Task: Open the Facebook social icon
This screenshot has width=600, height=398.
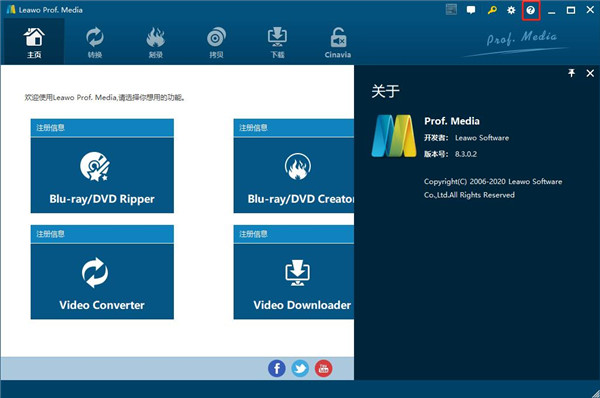Action: point(277,369)
